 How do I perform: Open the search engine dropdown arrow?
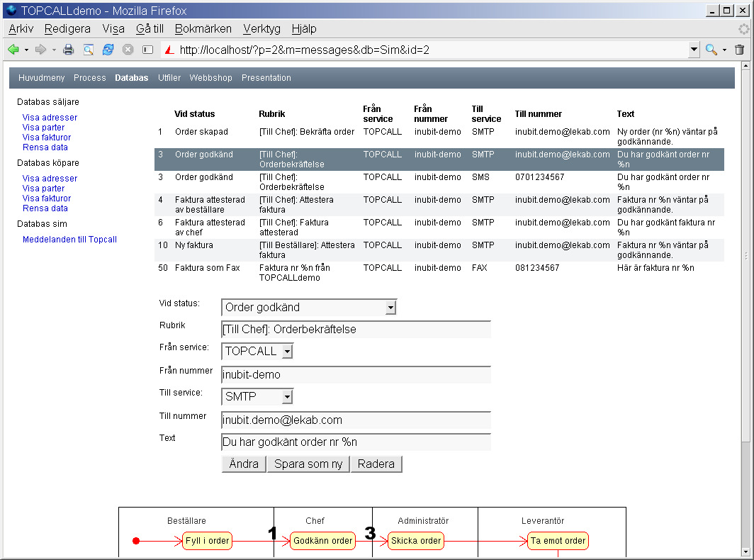point(724,50)
